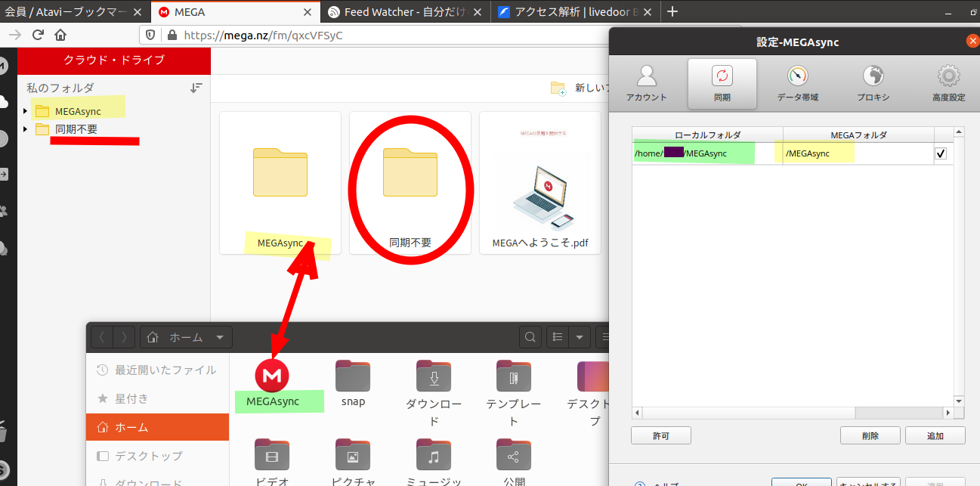
Task: Toggle the sync checkbox for /MEGAsync row
Action: pos(941,153)
